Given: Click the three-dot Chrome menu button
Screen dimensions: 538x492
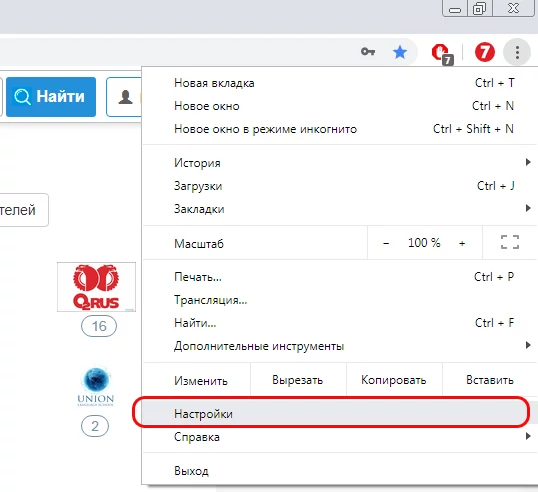Looking at the screenshot, I should point(517,52).
